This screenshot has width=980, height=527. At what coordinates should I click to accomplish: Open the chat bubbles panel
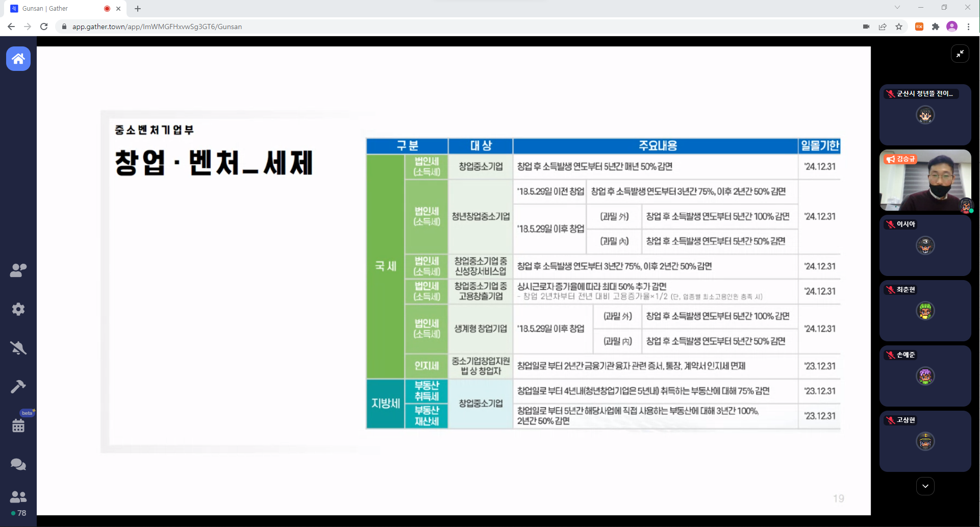(18, 464)
